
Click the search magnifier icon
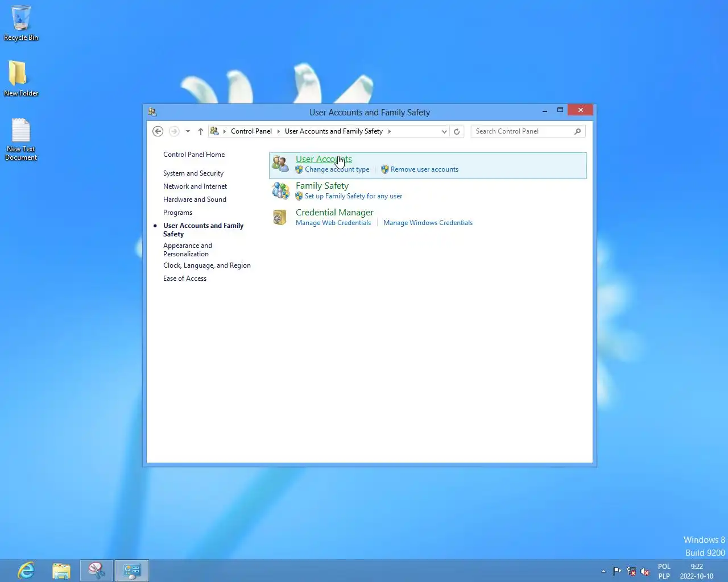click(577, 131)
